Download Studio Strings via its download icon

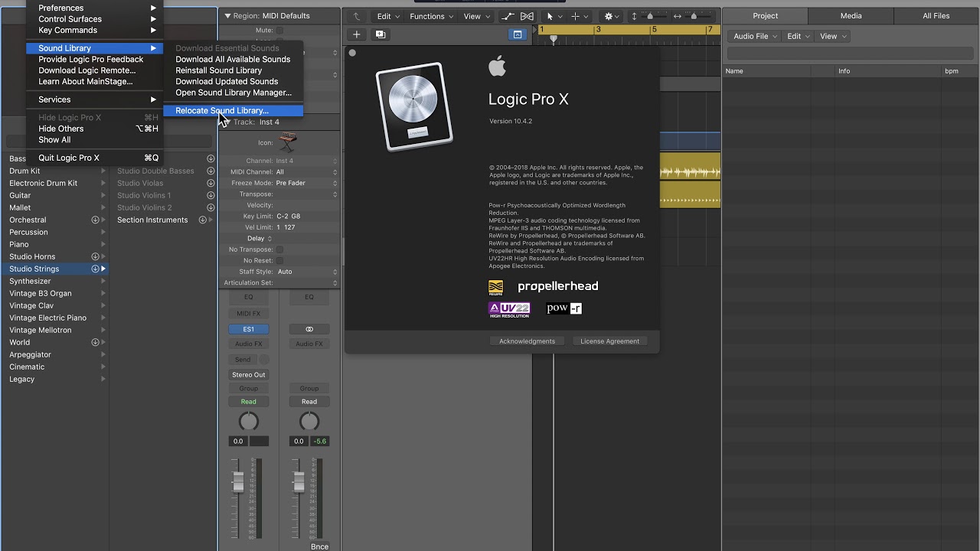pyautogui.click(x=96, y=269)
